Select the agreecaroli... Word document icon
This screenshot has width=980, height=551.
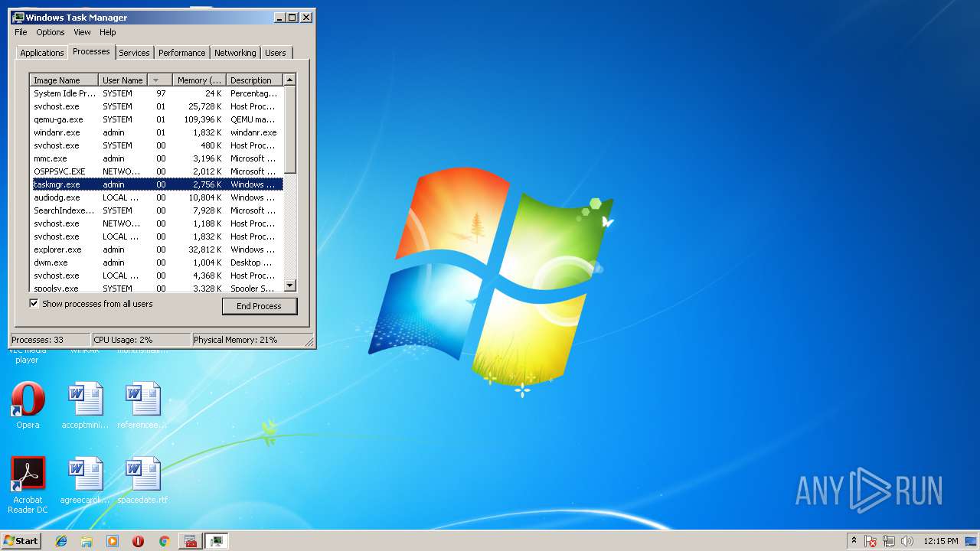85,481
